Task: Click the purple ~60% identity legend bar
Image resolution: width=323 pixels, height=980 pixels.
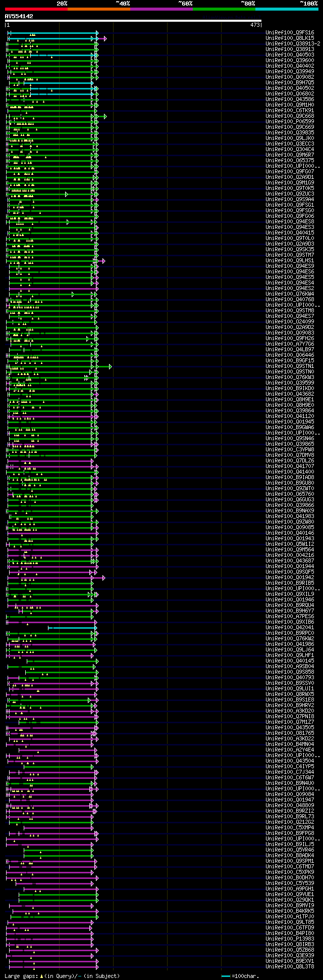Action: (x=161, y=9)
